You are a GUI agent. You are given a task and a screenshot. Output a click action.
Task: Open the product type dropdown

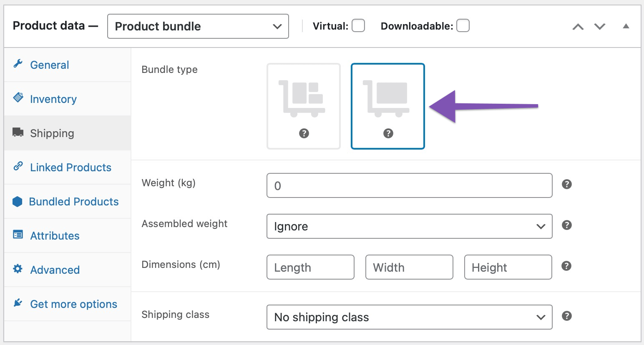pyautogui.click(x=197, y=26)
